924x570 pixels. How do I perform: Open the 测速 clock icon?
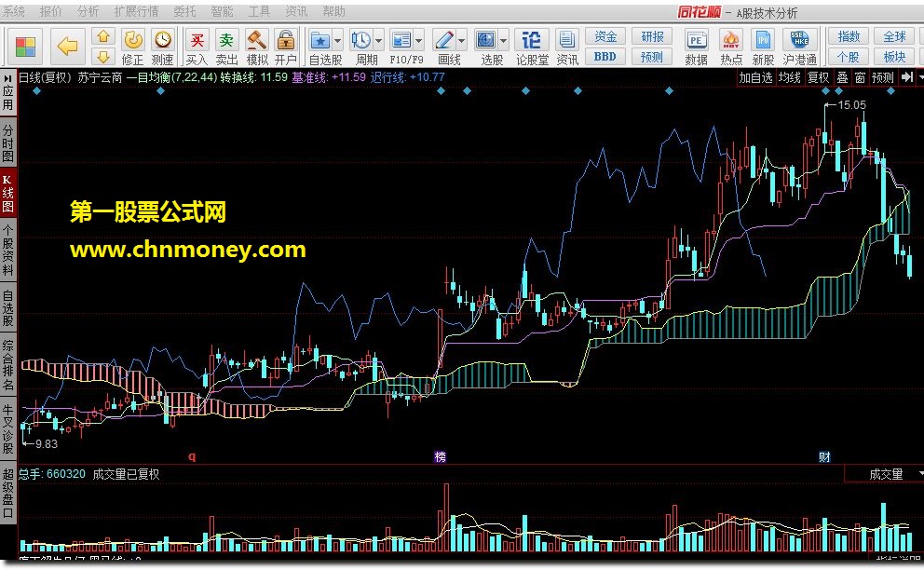pyautogui.click(x=163, y=40)
